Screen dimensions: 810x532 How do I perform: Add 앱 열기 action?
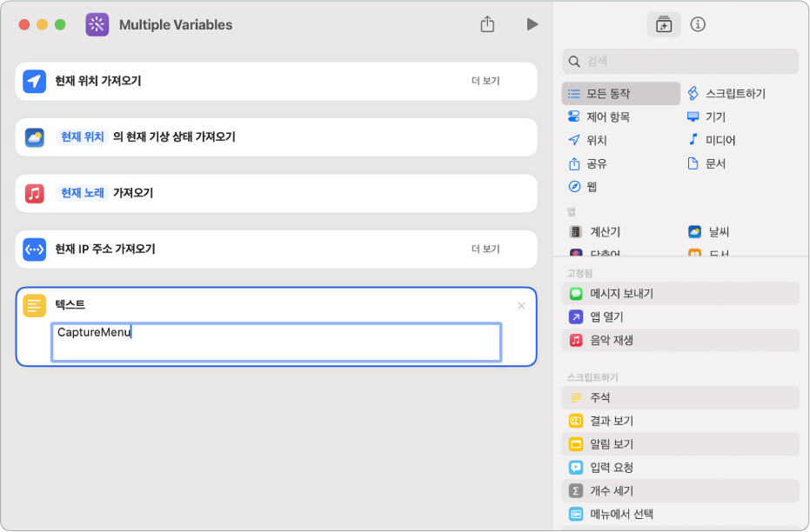[680, 316]
